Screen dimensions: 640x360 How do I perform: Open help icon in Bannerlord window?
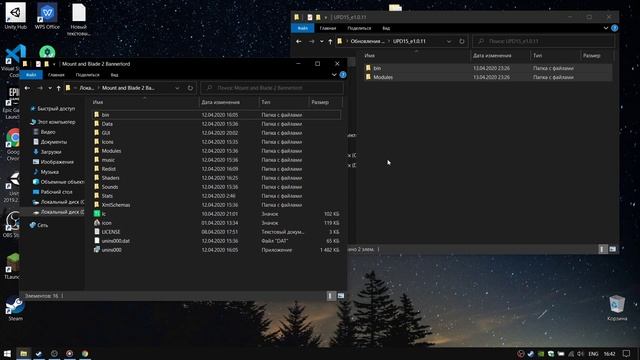point(343,75)
